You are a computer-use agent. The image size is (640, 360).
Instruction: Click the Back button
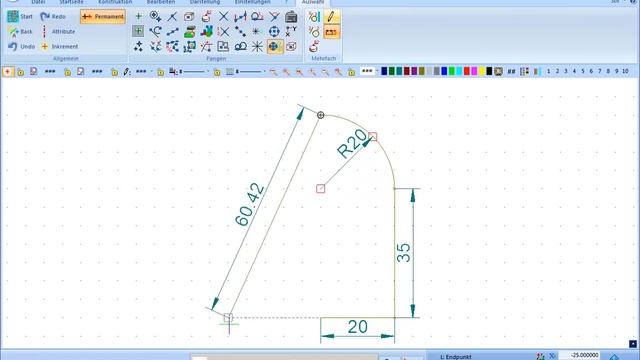[20, 31]
